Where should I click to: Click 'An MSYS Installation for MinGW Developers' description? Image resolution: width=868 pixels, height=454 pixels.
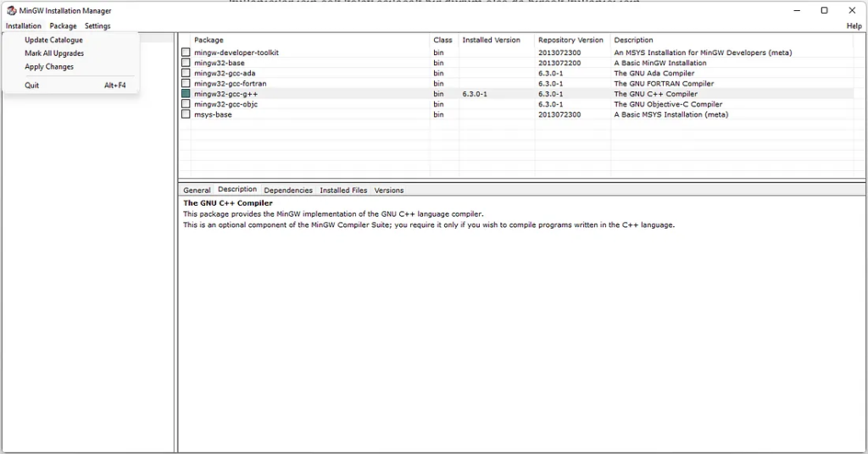pos(703,53)
